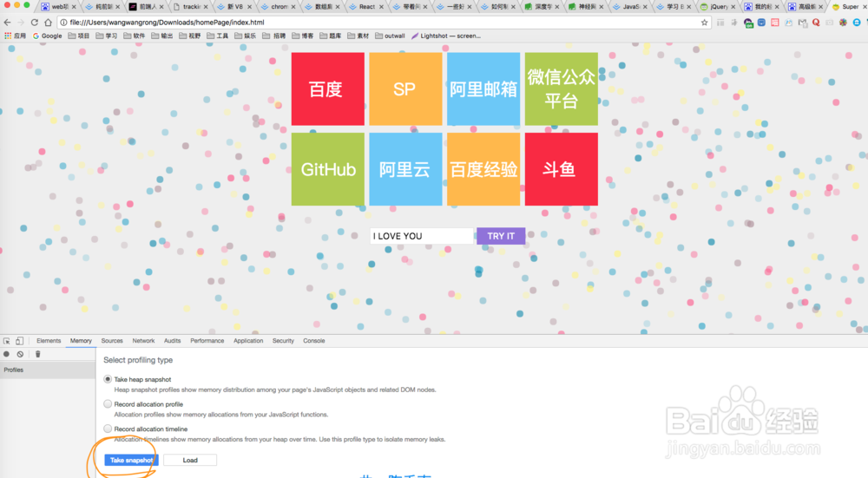Select the Record allocation timeline option
This screenshot has width=868, height=478.
pos(108,429)
